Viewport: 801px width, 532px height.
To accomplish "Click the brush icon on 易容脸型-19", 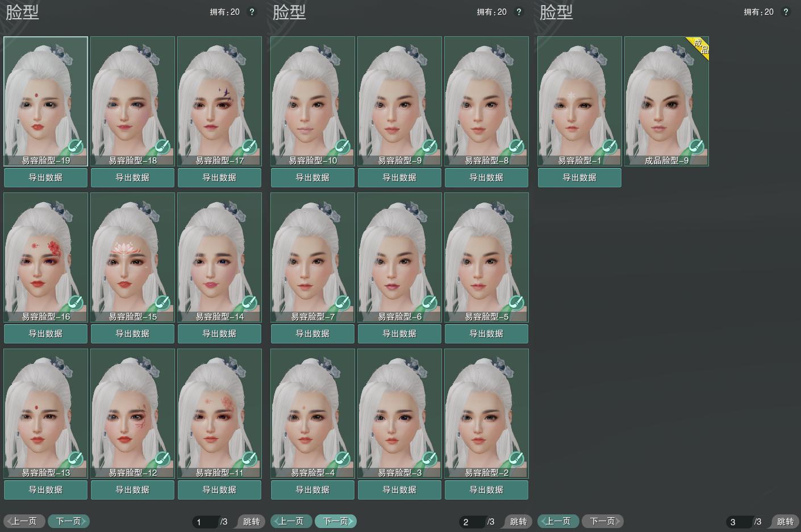I will tap(76, 147).
